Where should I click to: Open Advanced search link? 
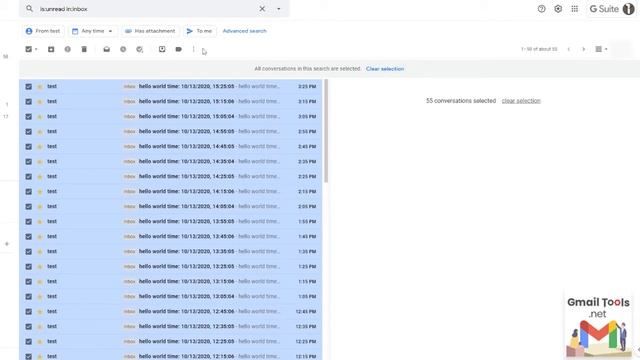click(x=244, y=31)
